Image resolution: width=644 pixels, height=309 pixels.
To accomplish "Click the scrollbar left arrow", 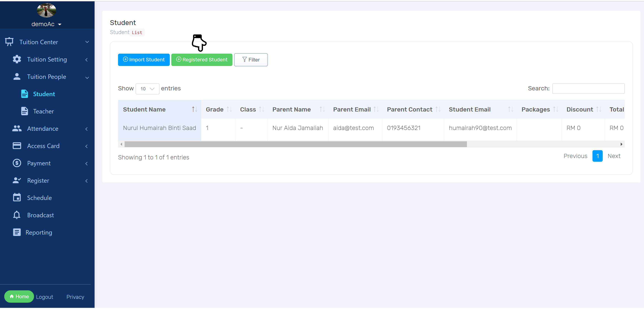I will [121, 144].
